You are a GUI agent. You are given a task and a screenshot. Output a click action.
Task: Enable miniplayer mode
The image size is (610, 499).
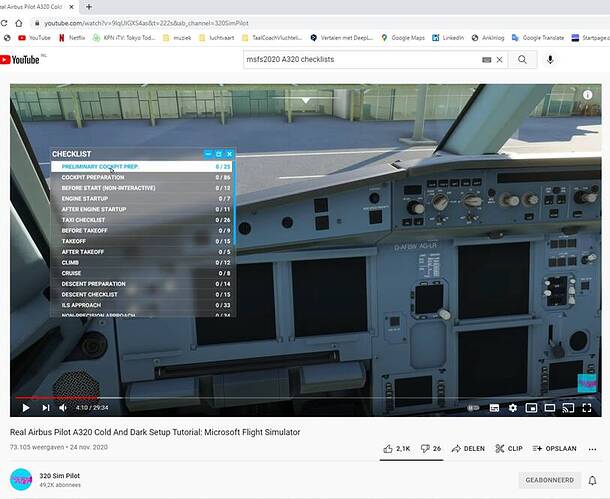[531, 408]
